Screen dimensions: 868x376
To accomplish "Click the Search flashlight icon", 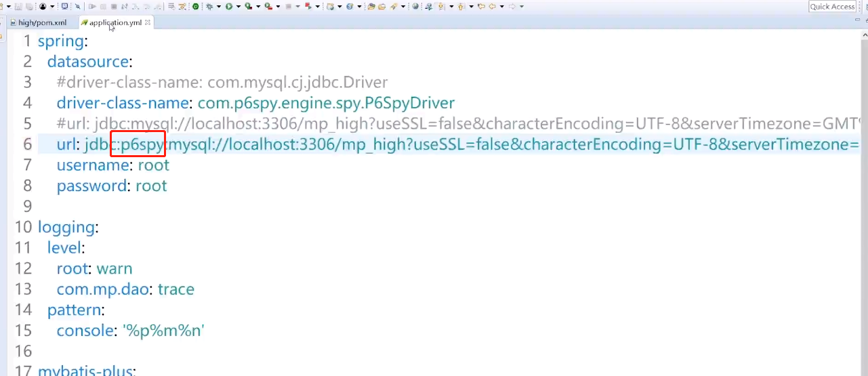I will [394, 7].
